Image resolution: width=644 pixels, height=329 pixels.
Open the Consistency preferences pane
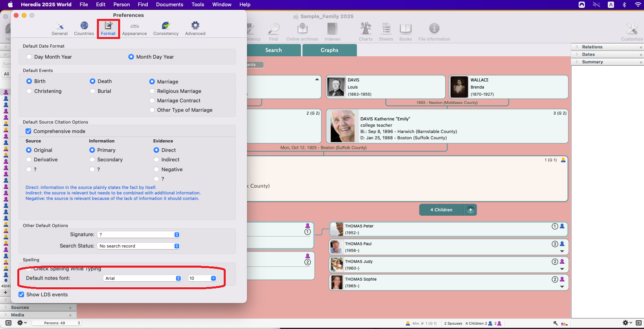(166, 28)
